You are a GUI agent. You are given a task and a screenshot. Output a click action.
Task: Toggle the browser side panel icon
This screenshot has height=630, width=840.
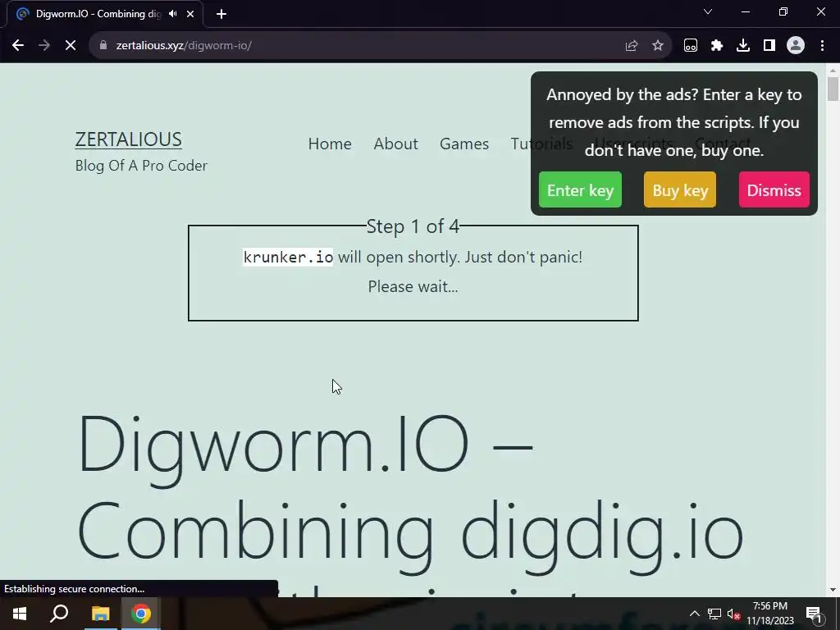click(769, 46)
